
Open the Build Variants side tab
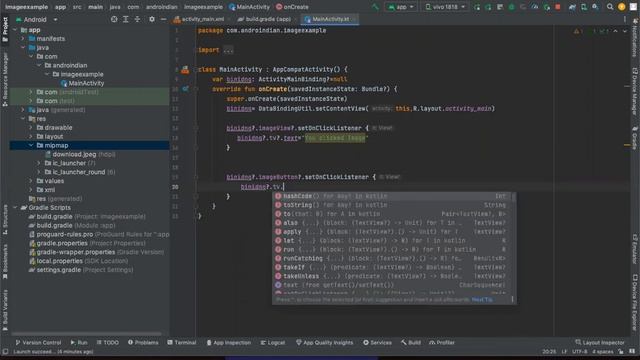pos(5,310)
